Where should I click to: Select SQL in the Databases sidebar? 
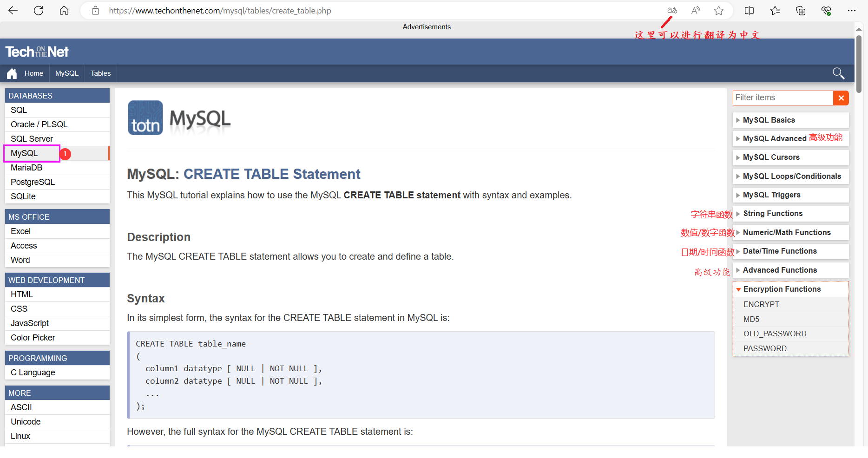point(57,110)
